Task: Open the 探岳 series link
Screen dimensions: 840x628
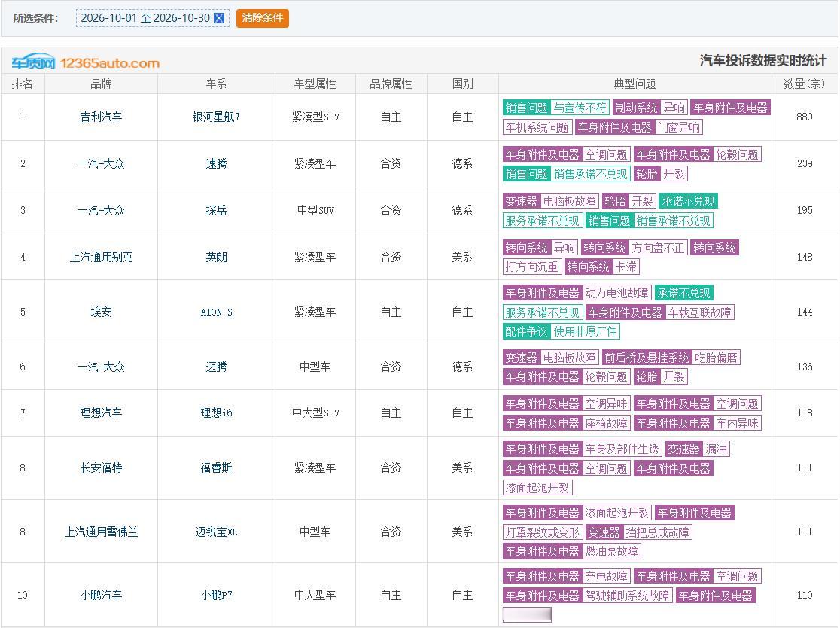Action: click(x=216, y=210)
